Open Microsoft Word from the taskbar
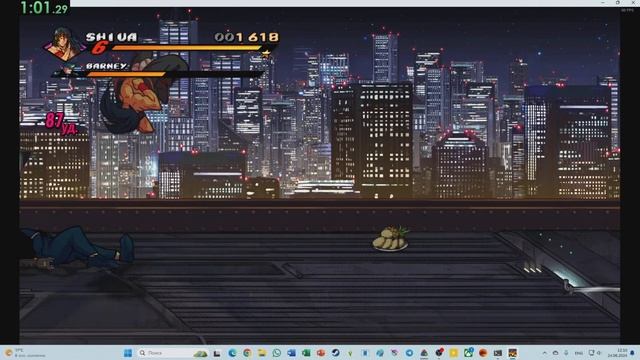This screenshot has width=640, height=360. click(x=291, y=353)
